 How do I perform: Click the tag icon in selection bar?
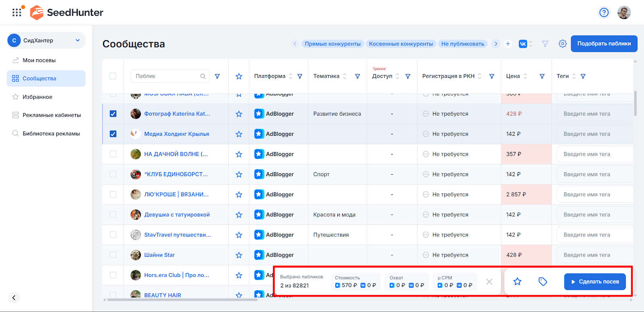(x=543, y=281)
